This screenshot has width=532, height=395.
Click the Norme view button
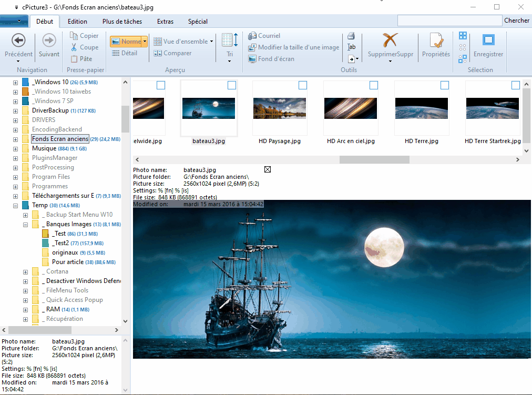[x=126, y=42]
